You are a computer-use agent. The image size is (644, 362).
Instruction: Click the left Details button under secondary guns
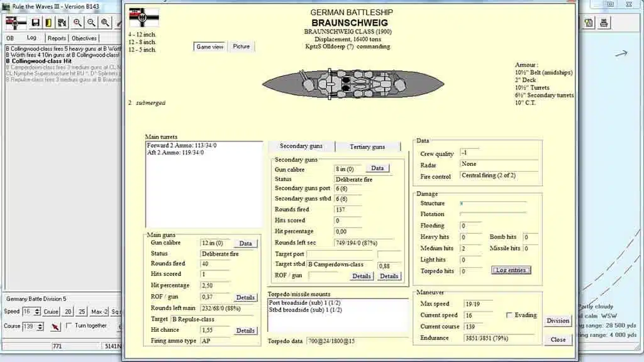[362, 277]
